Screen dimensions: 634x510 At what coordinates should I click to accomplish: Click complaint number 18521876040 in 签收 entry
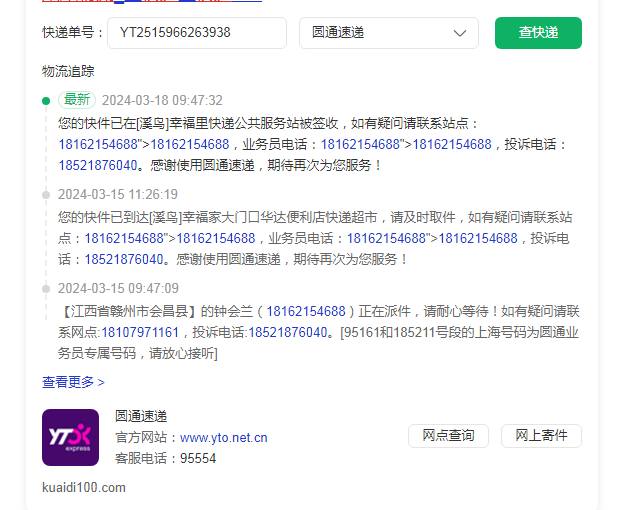(x=98, y=165)
